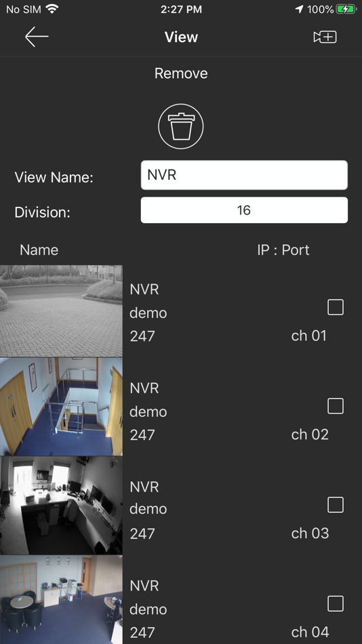Tap the 2:27 PM clock

(x=181, y=9)
